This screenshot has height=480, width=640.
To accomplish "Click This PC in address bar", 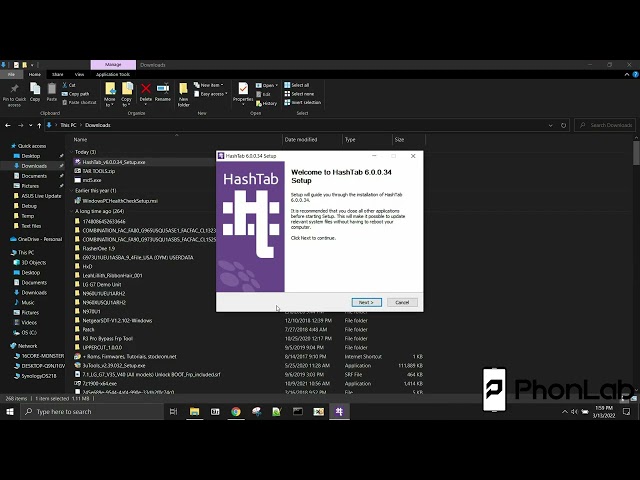I will 68,125.
